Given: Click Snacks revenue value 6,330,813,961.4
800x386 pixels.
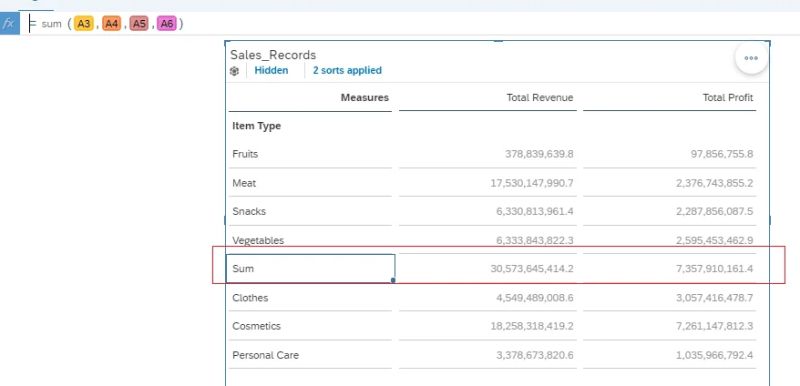Looking at the screenshot, I should [534, 211].
